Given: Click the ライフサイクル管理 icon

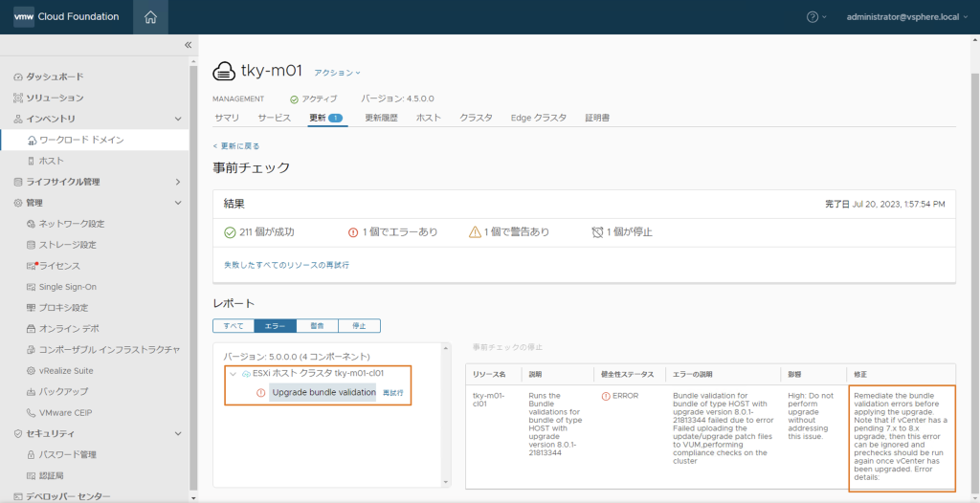Looking at the screenshot, I should [x=17, y=182].
